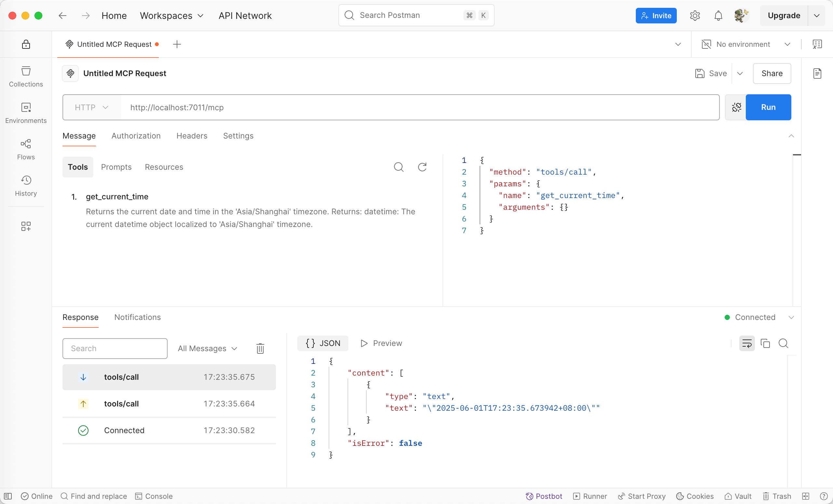Click the Invite button
Screen dimensions: 833x504
tap(656, 16)
